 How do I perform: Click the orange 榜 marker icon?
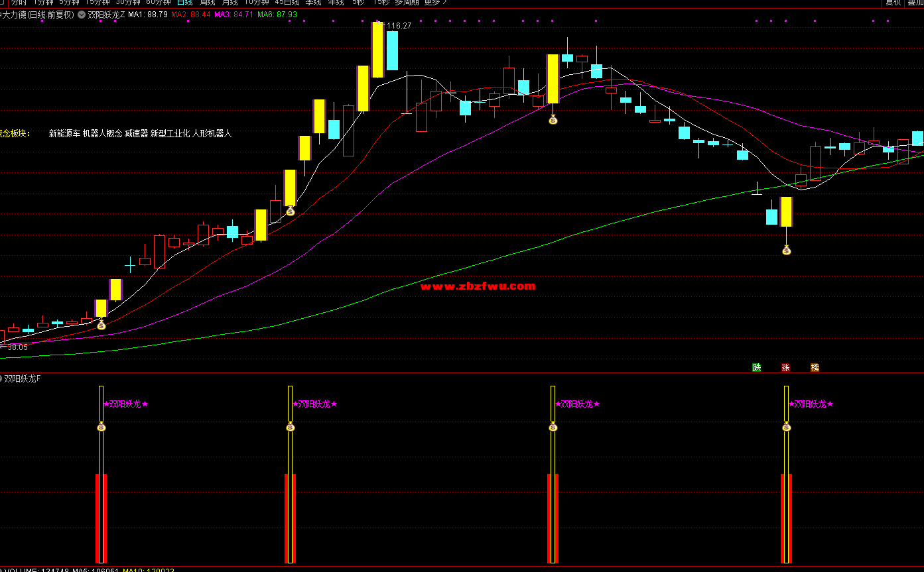[x=815, y=367]
